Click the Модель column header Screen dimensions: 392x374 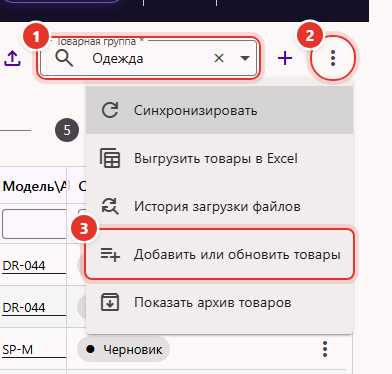pos(35,186)
